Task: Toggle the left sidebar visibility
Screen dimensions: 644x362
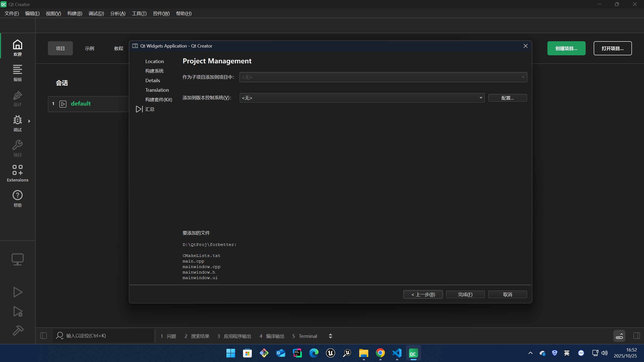Action: click(44, 336)
